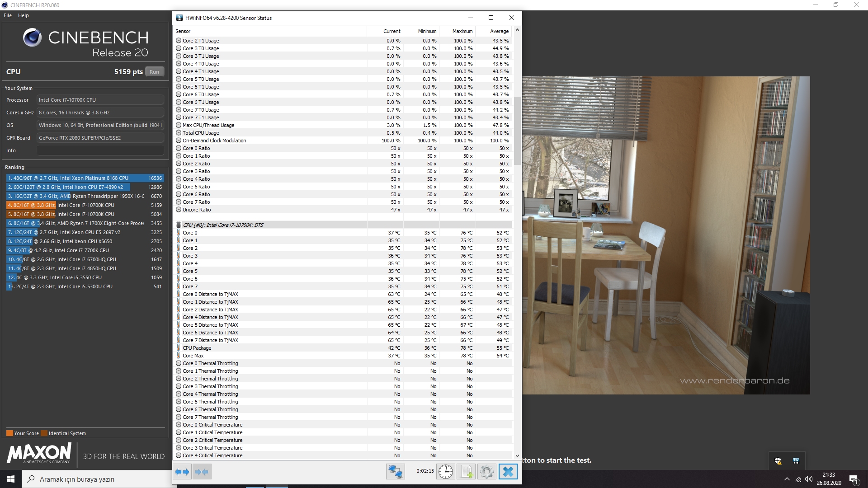Click the 'Your Score' legend label
The height and width of the screenshot is (488, 868).
(x=26, y=433)
